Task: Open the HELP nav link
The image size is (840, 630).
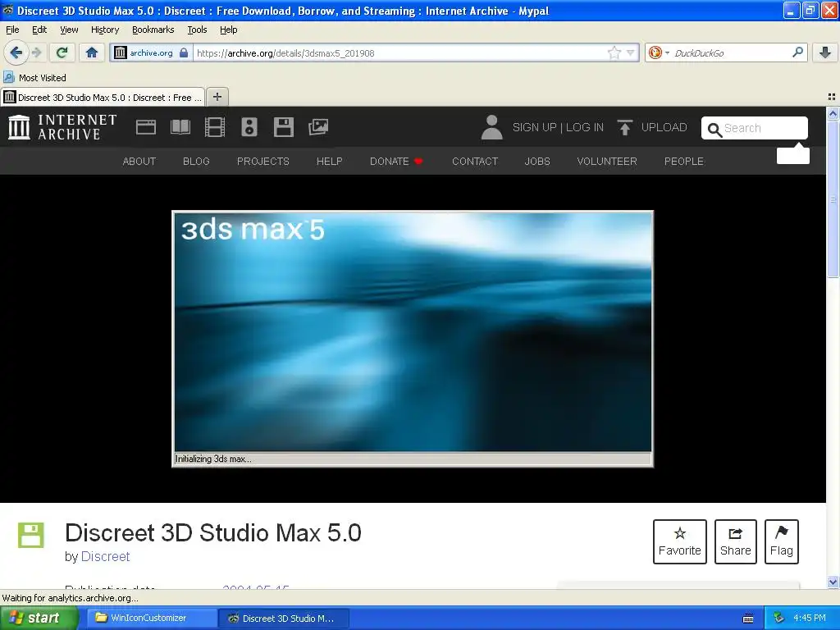Action: click(329, 162)
